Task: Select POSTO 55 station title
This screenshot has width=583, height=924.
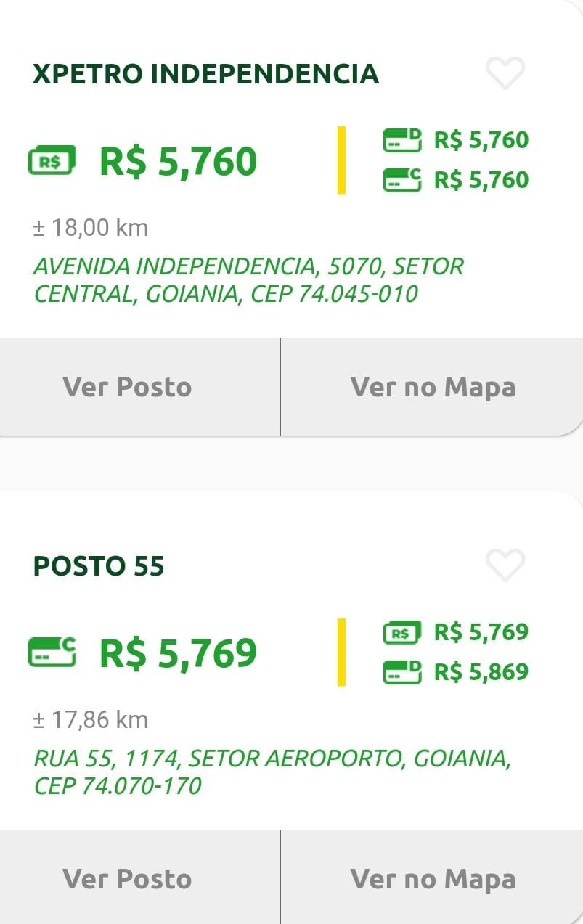Action: tap(99, 566)
